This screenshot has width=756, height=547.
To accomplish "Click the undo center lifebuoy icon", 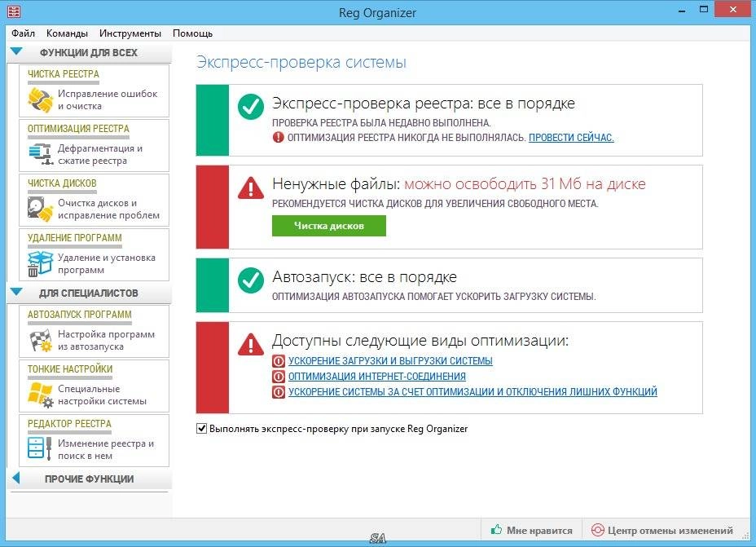I will coord(597,530).
